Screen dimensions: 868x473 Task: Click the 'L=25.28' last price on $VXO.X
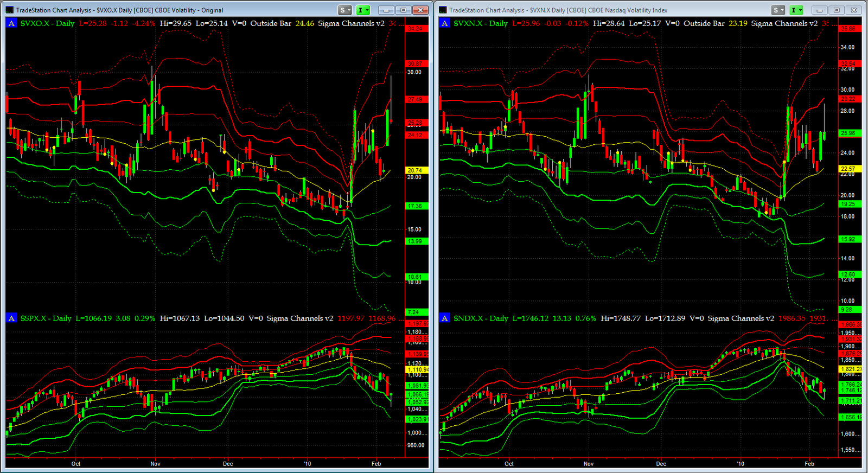[x=93, y=23]
